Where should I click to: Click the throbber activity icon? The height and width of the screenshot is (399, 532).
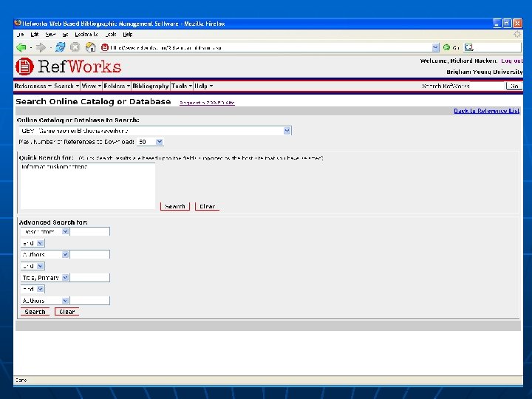coord(517,34)
